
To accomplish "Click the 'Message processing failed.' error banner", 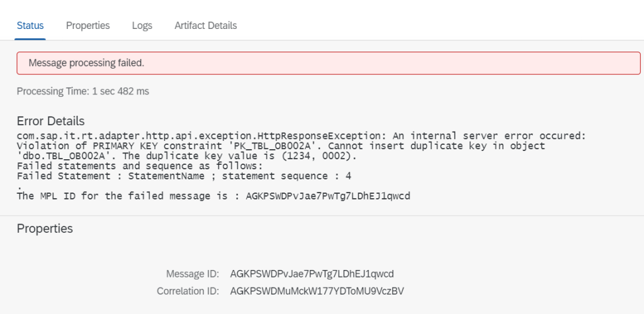I will 328,64.
